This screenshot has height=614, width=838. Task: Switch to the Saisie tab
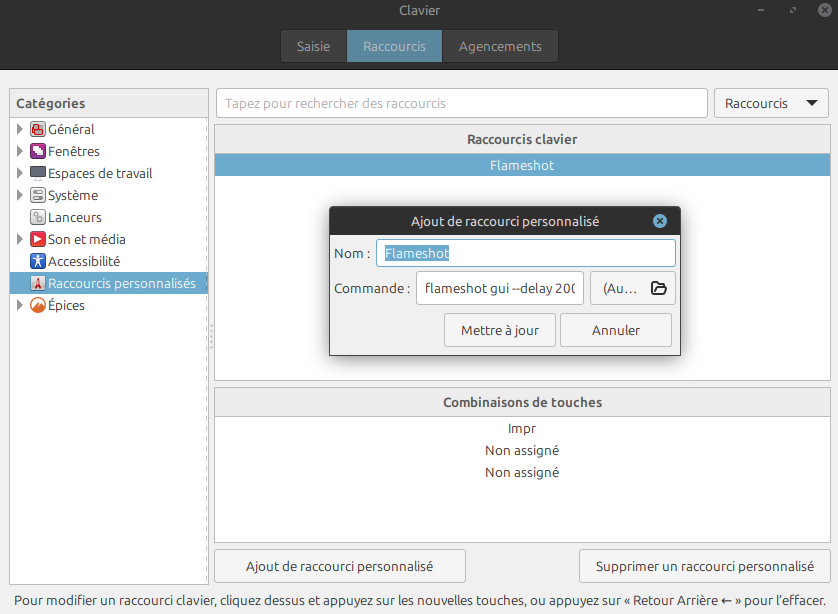point(313,46)
